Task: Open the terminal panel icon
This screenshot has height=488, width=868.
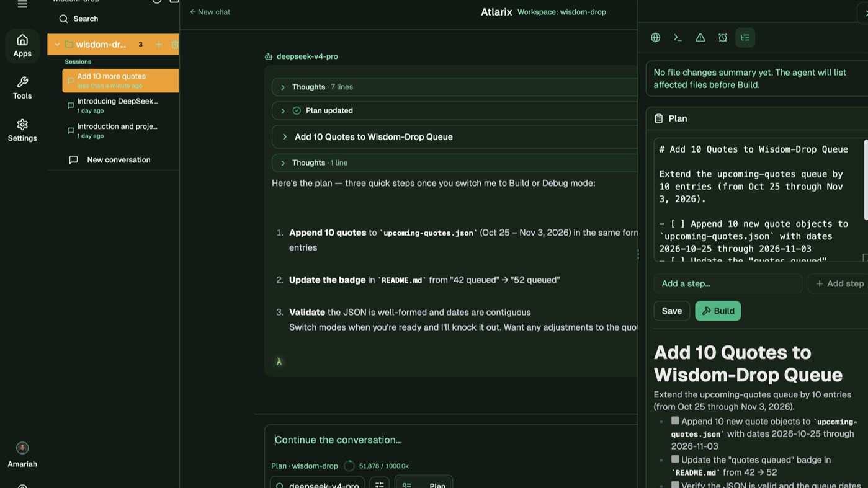Action: (x=678, y=37)
